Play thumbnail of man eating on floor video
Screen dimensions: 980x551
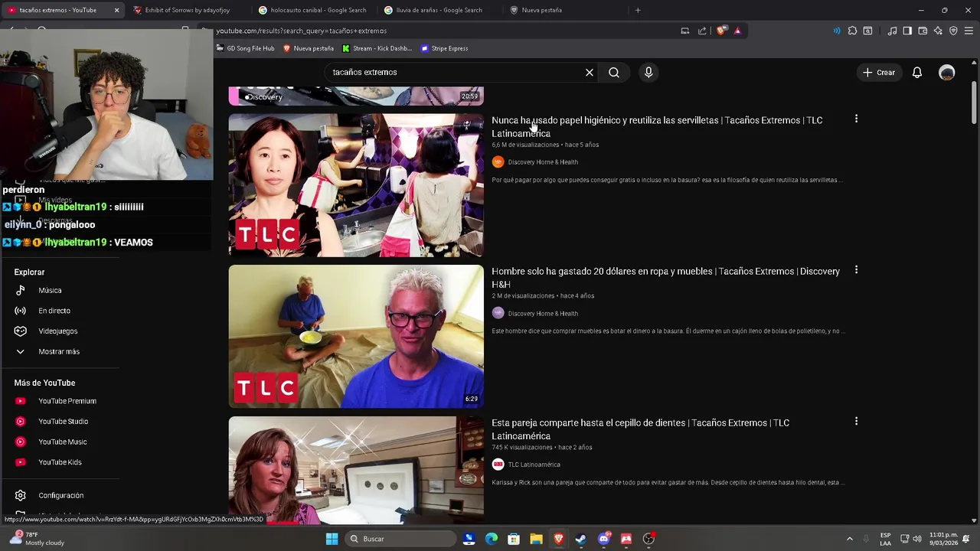pos(356,336)
